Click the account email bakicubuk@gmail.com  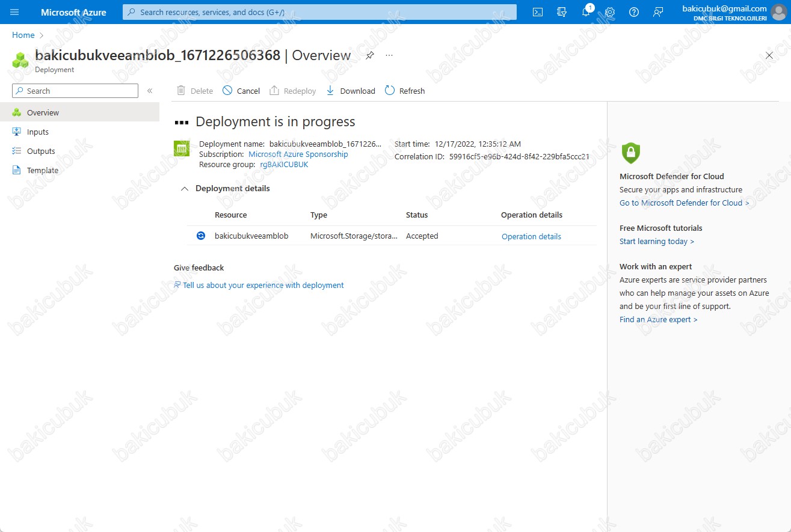pyautogui.click(x=724, y=8)
